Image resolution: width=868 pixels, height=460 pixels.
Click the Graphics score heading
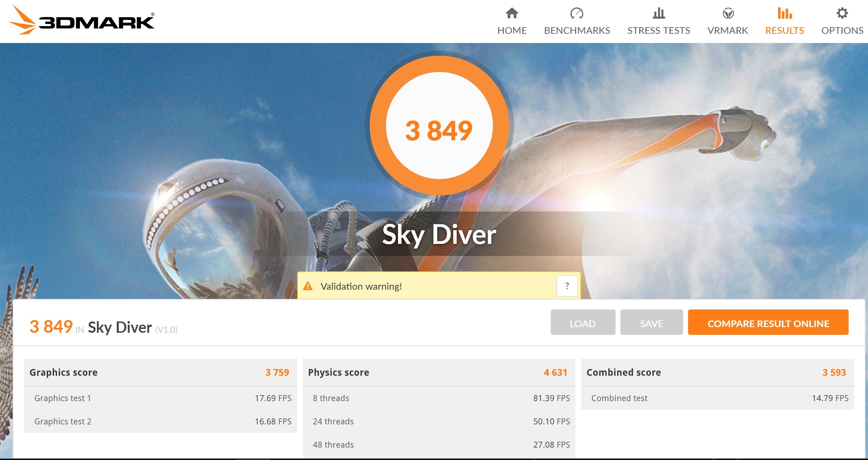coord(63,372)
